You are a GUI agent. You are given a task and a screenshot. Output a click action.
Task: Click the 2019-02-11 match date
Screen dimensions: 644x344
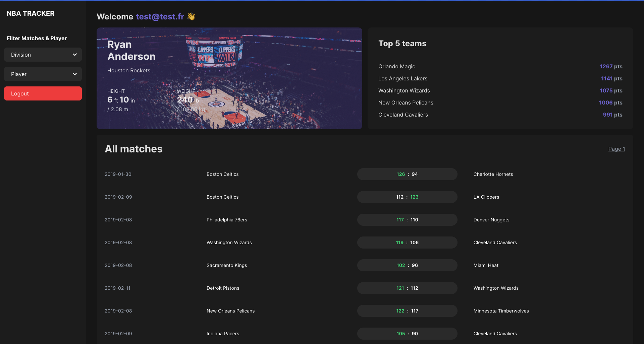click(x=117, y=288)
